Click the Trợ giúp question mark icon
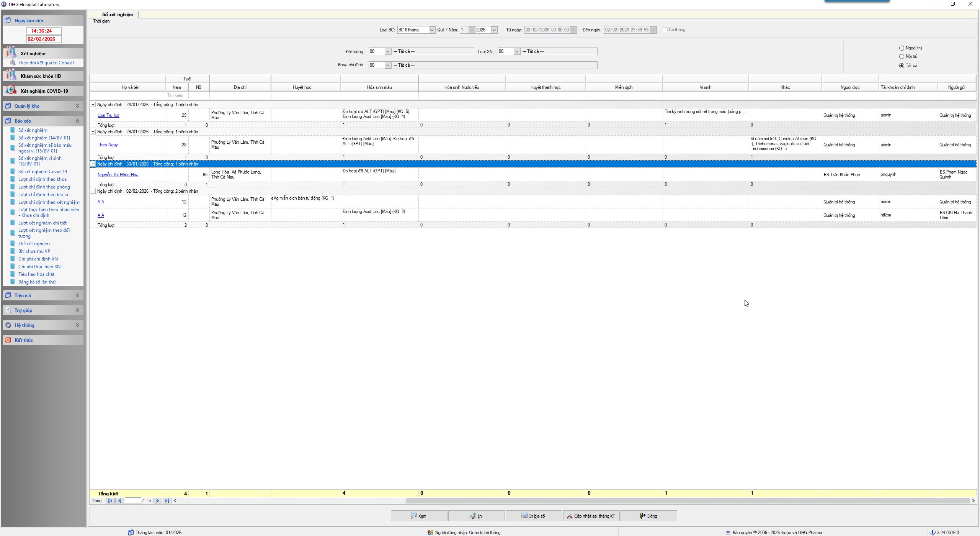 8,310
